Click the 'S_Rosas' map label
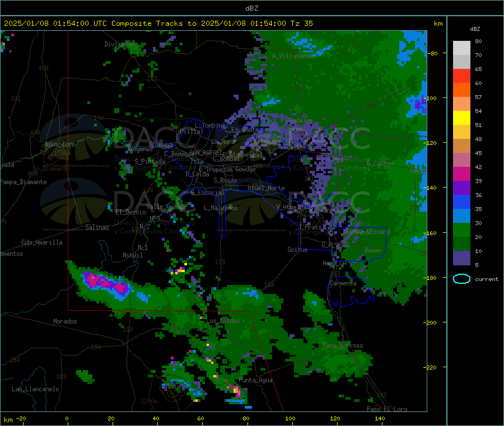 pos(225,181)
